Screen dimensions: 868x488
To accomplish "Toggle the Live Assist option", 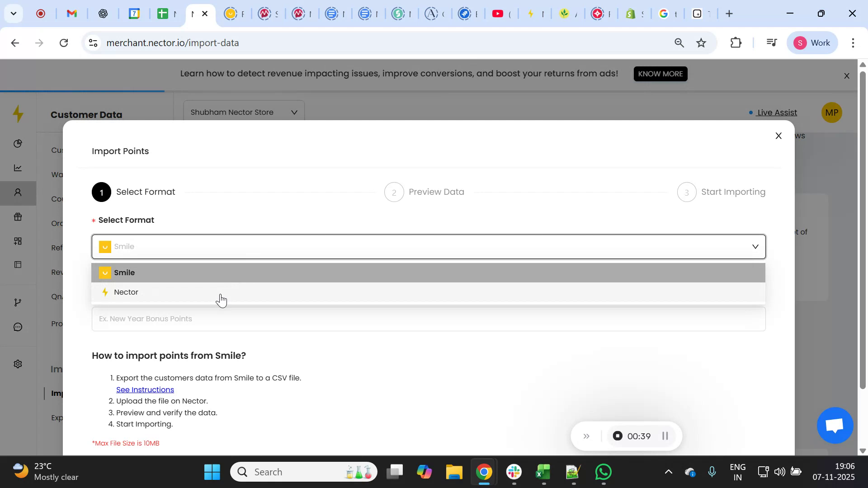I will tap(777, 113).
